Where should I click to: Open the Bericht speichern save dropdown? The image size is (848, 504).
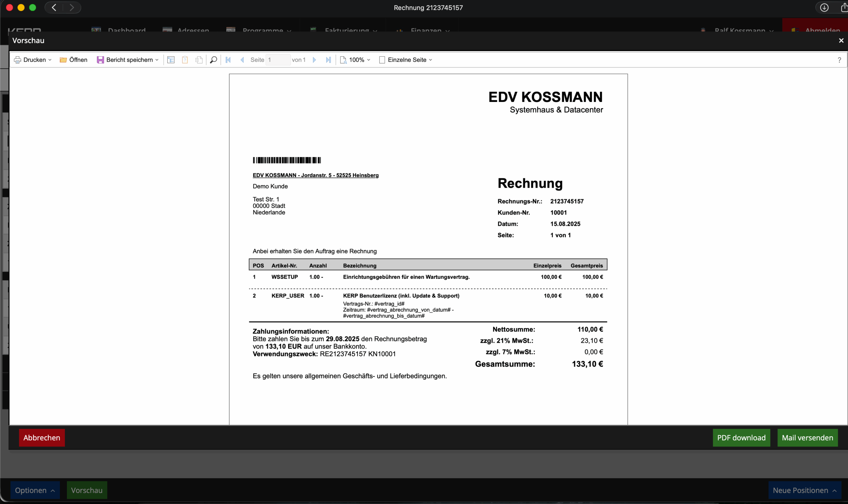(128, 60)
